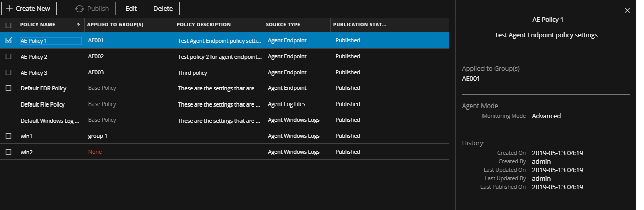Viewport: 644px width, 210px height.
Task: Click 'Test Agent Endpoint policy settings' panel description
Action: tap(546, 35)
